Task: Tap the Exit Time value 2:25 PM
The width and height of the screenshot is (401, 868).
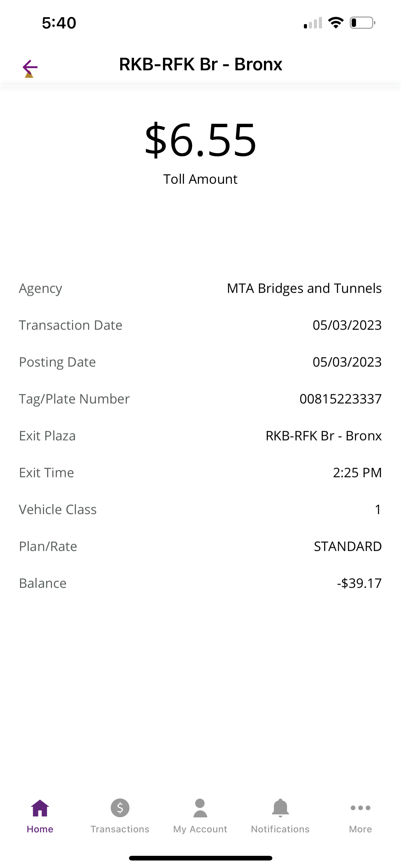Action: [357, 472]
